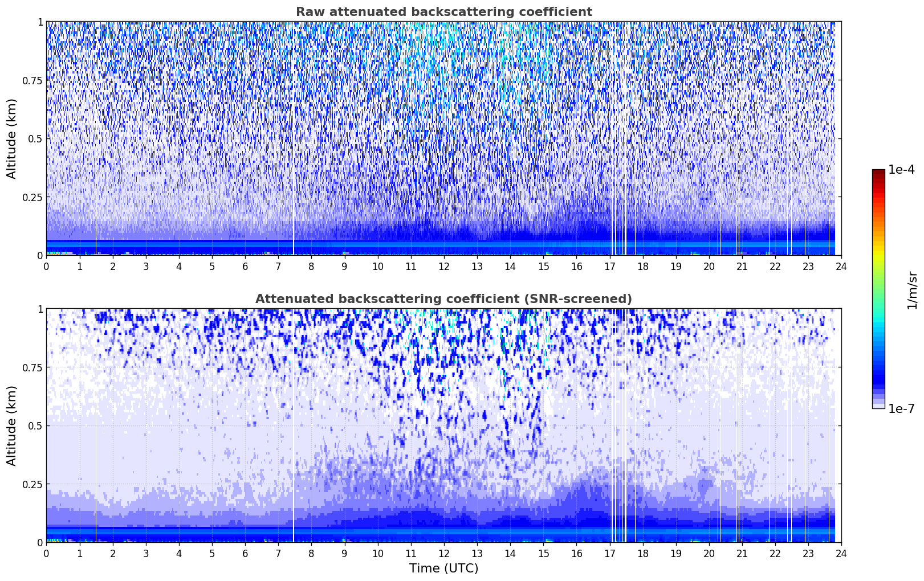Click the '12' tick under the lower plot
This screenshot has width=924, height=581.
pyautogui.click(x=443, y=554)
